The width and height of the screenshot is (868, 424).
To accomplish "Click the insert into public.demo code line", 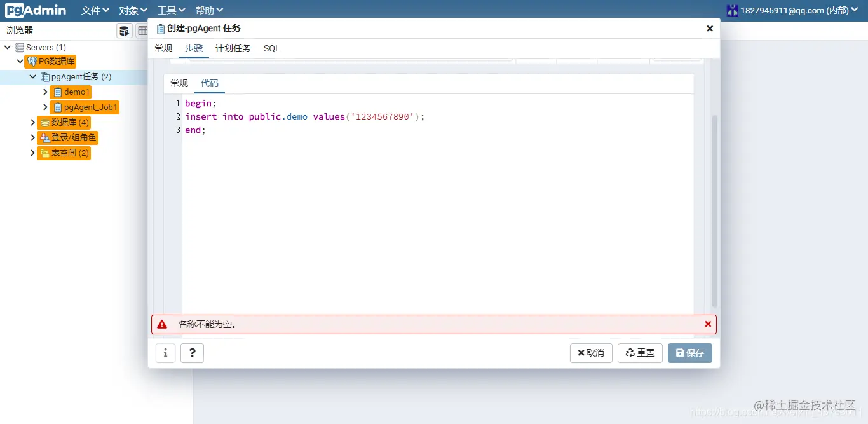I will click(304, 116).
